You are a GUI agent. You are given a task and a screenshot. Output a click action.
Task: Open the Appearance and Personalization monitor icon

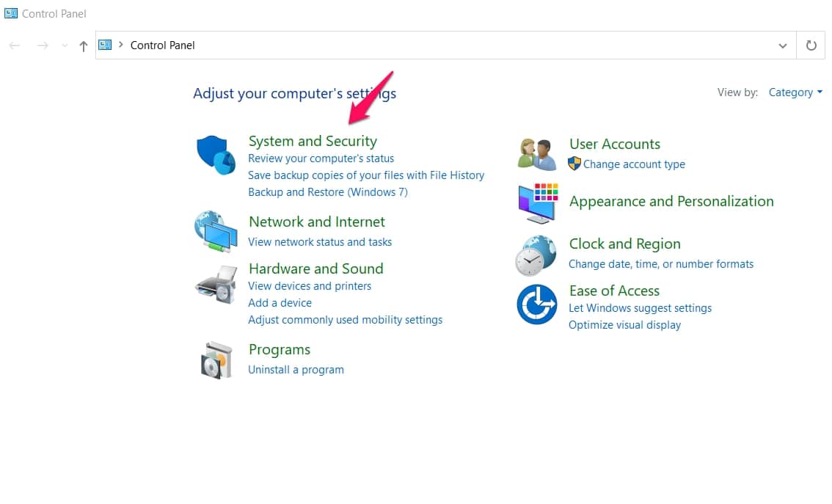click(538, 203)
